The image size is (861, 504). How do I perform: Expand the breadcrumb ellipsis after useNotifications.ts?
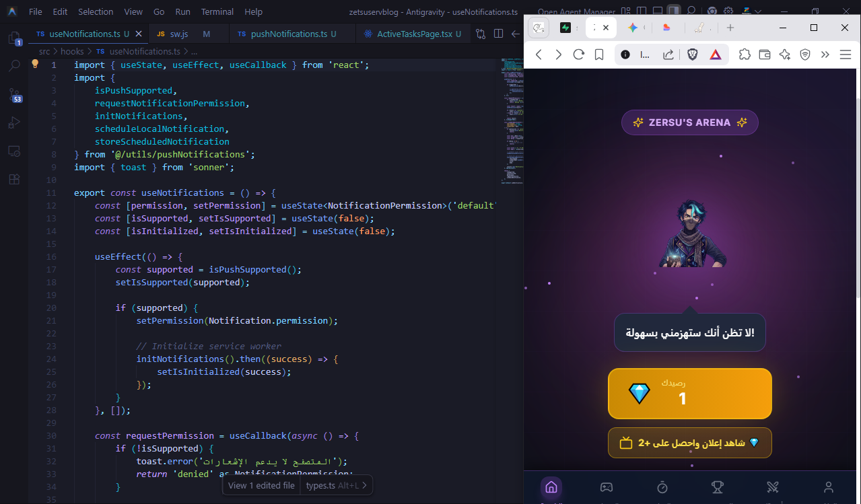[x=195, y=51]
